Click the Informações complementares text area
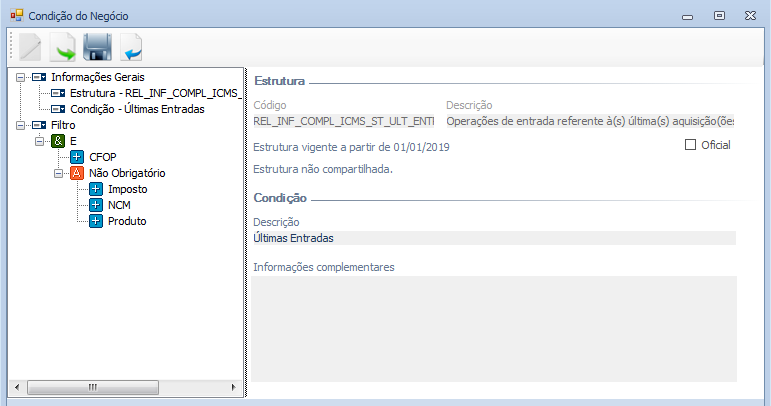The image size is (771, 406). coord(494,329)
